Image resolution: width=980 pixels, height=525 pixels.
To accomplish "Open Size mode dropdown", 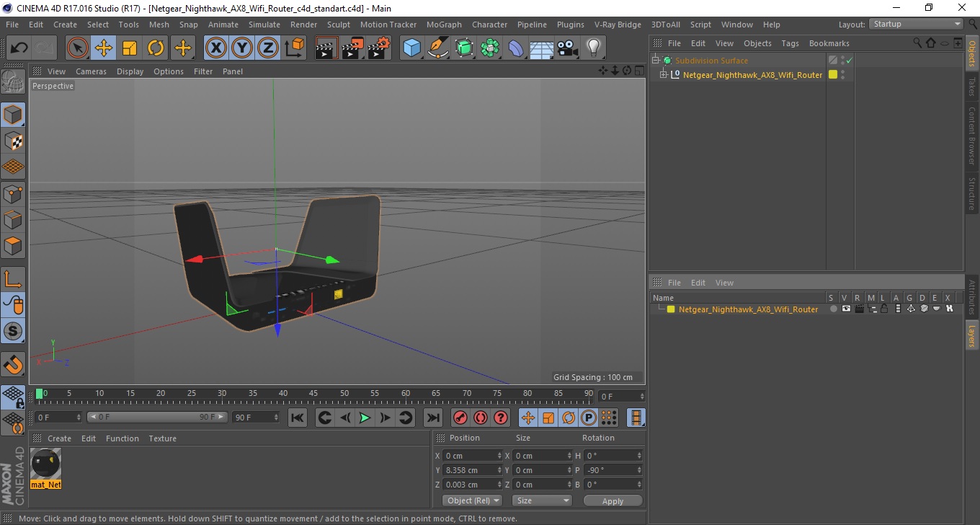I will click(x=542, y=500).
